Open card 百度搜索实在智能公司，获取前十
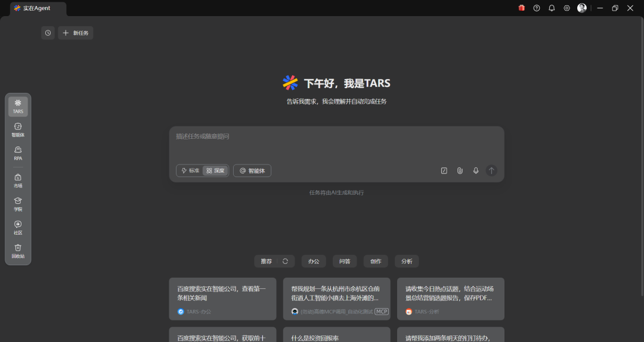Image resolution: width=644 pixels, height=342 pixels. point(222,335)
